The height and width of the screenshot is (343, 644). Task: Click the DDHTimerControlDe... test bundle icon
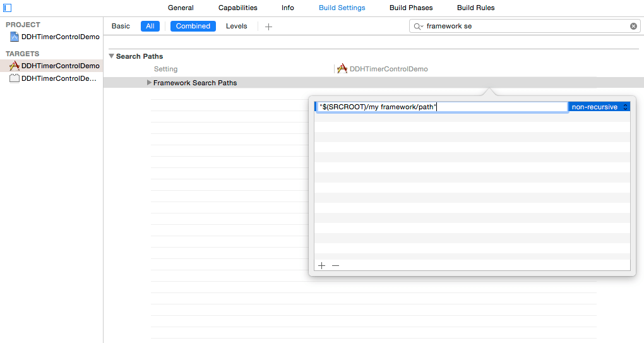click(15, 78)
